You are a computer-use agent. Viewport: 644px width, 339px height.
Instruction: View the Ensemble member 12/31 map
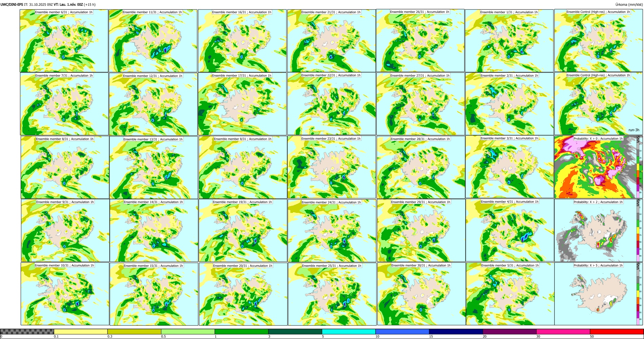click(153, 104)
